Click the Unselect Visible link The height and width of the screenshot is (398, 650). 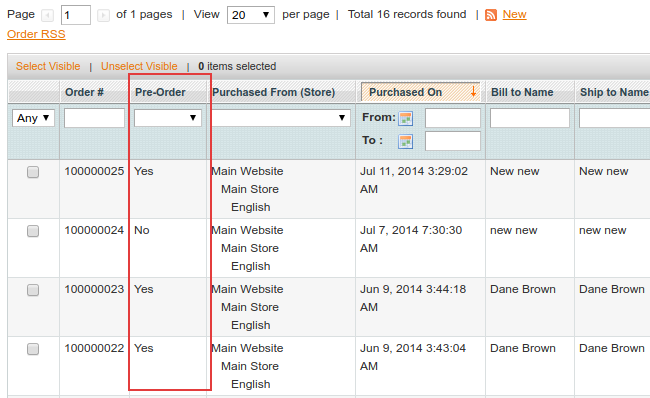[139, 66]
